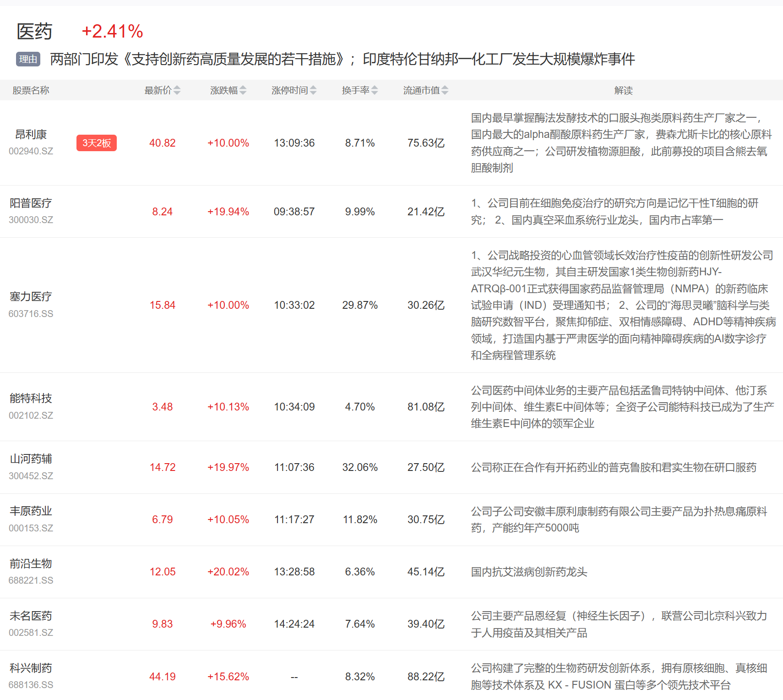Click the 股票名称 column header
The width and height of the screenshot is (783, 700).
click(x=31, y=90)
